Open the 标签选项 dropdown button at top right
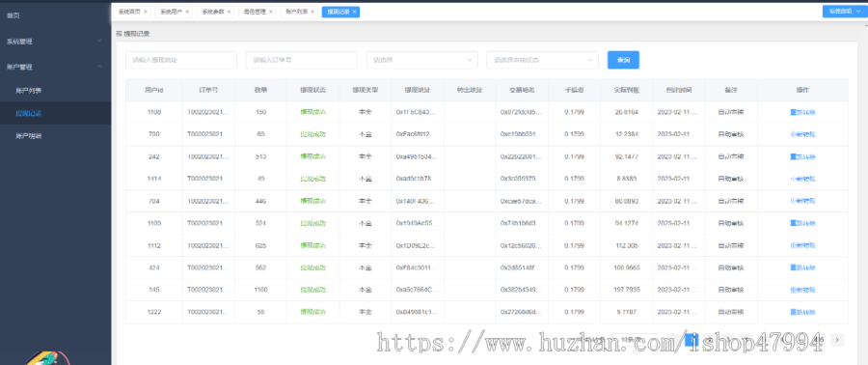The image size is (868, 365). coord(844,11)
